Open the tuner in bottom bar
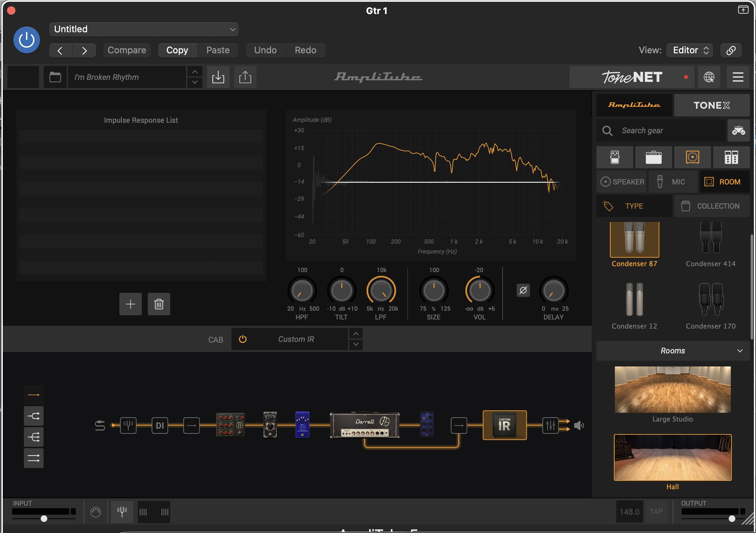756x533 pixels. [122, 512]
